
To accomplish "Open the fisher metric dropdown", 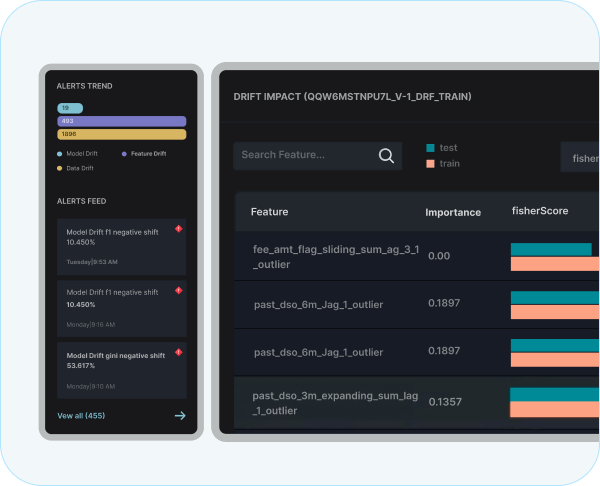I will [580, 158].
